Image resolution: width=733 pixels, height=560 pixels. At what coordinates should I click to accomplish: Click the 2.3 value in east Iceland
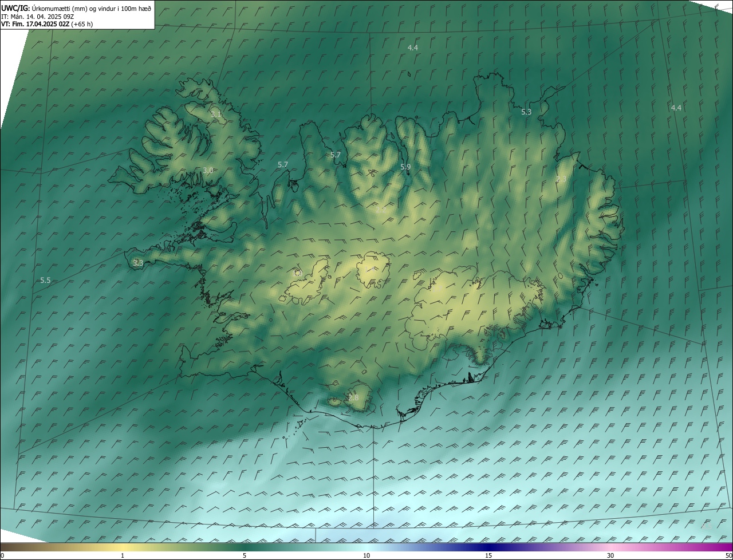click(561, 179)
